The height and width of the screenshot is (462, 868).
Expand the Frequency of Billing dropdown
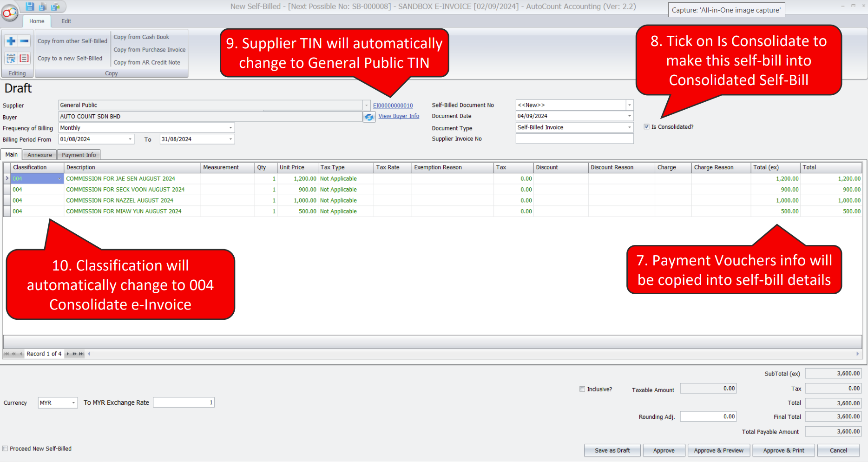[x=230, y=128]
